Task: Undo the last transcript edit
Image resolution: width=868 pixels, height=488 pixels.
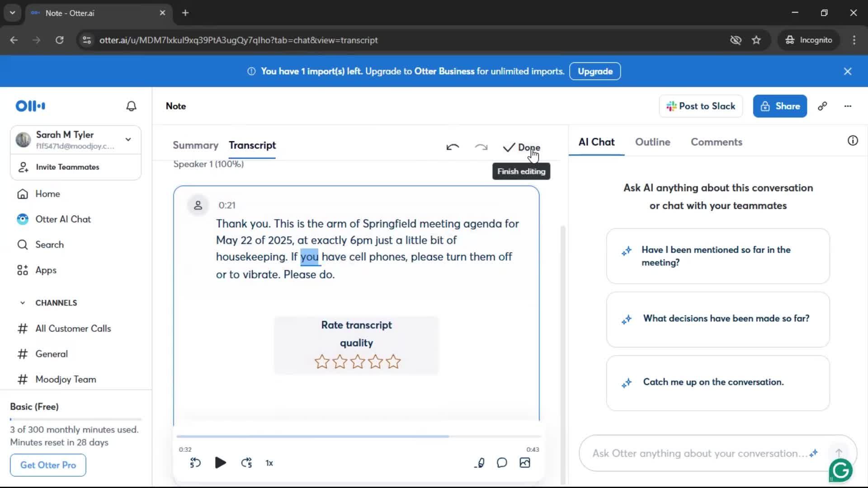Action: (453, 147)
